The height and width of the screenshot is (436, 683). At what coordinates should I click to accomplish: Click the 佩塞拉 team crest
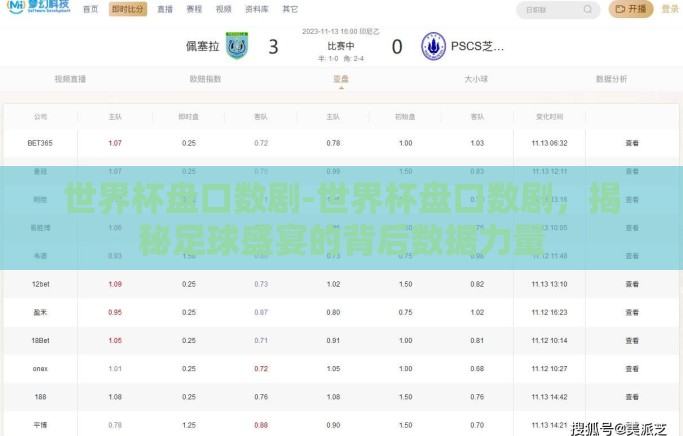(237, 46)
